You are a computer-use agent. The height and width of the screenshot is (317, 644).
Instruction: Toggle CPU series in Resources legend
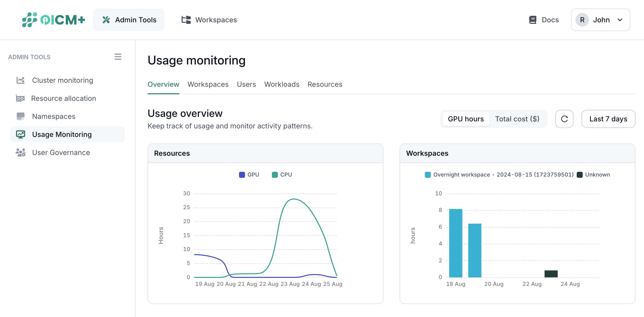pyautogui.click(x=282, y=175)
